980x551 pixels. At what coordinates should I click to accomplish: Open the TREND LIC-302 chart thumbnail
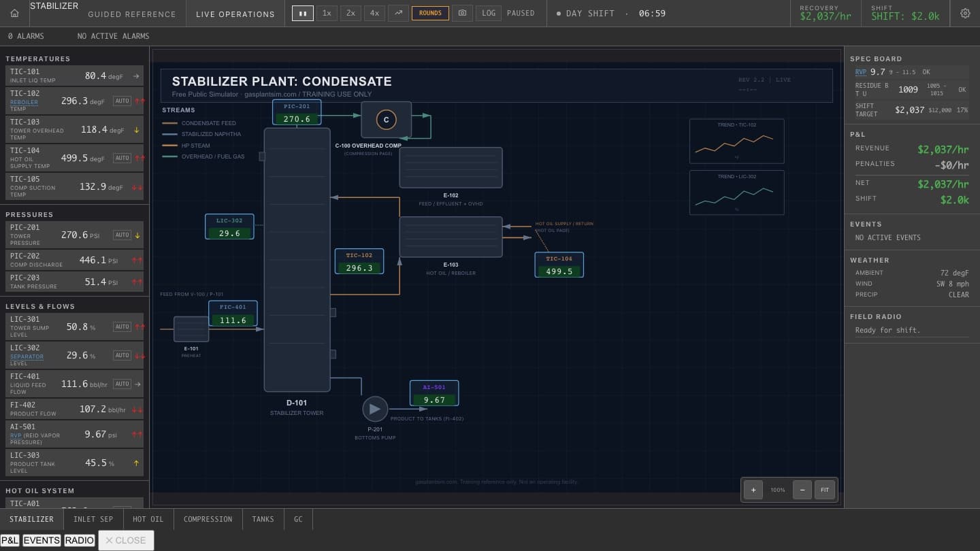(737, 193)
